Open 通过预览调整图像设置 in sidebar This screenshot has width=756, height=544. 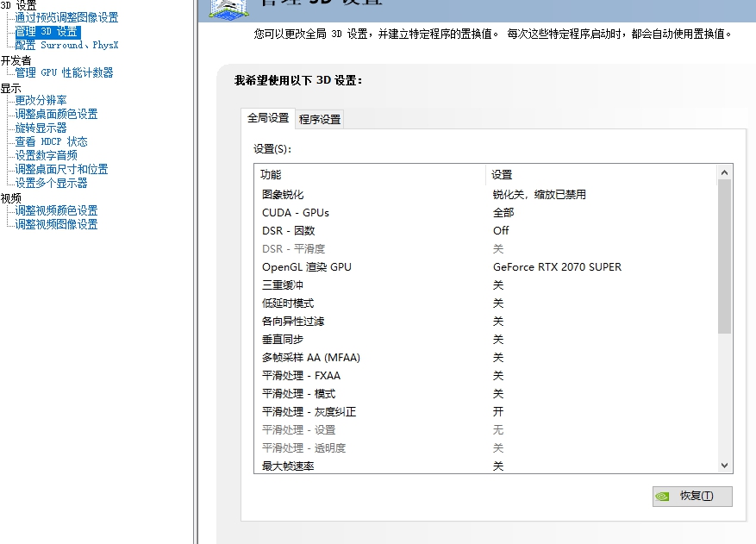(66, 18)
